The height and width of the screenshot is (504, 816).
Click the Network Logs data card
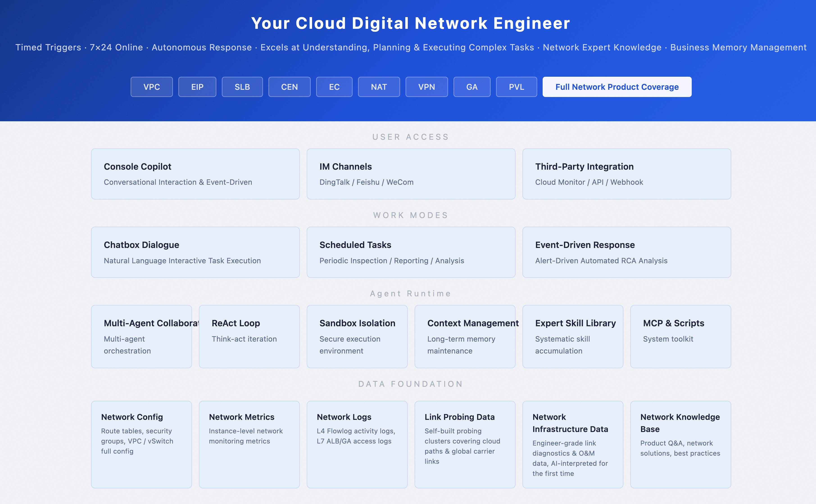(357, 445)
